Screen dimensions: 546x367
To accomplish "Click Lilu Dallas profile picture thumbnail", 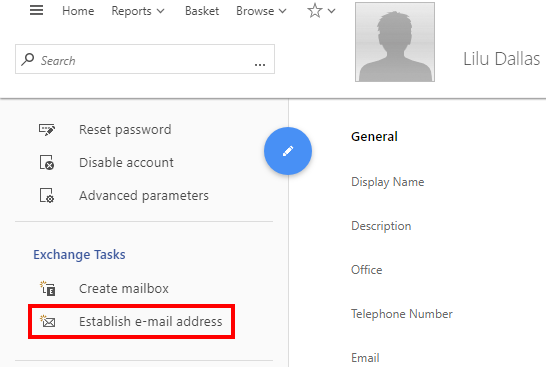I will point(395,42).
